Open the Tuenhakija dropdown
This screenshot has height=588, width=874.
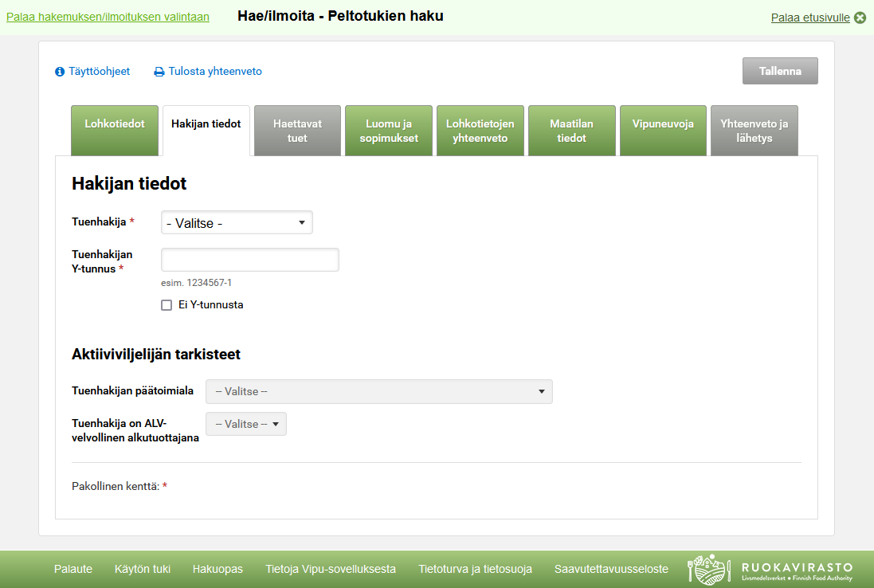pos(237,223)
